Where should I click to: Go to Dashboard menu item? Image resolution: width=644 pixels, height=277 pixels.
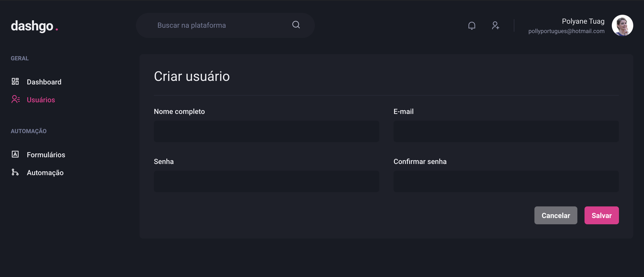pyautogui.click(x=44, y=82)
